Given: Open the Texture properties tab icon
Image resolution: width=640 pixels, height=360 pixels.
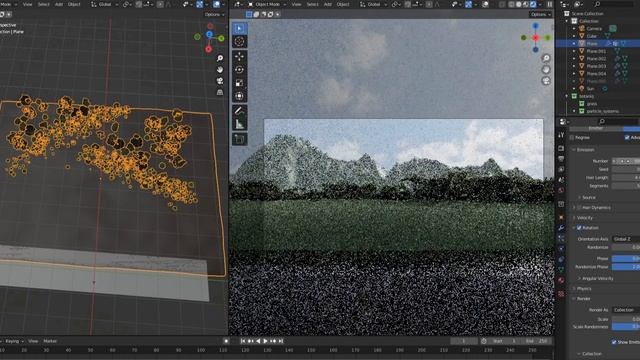Looking at the screenshot, I should click(561, 294).
